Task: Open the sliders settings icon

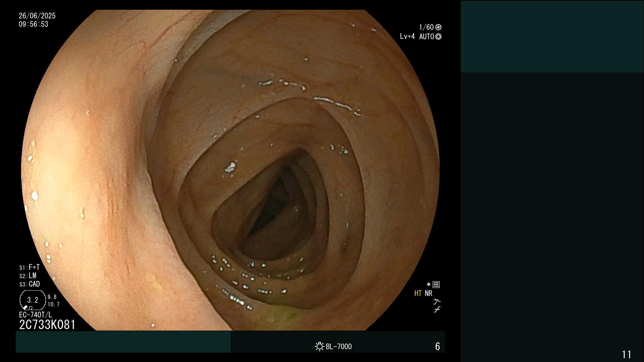Action: click(436, 285)
